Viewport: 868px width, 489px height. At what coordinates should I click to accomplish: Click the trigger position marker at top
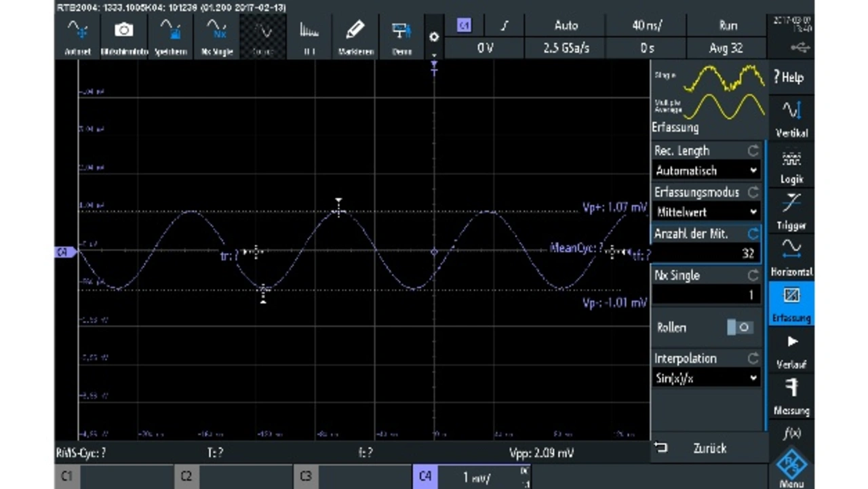click(x=435, y=66)
